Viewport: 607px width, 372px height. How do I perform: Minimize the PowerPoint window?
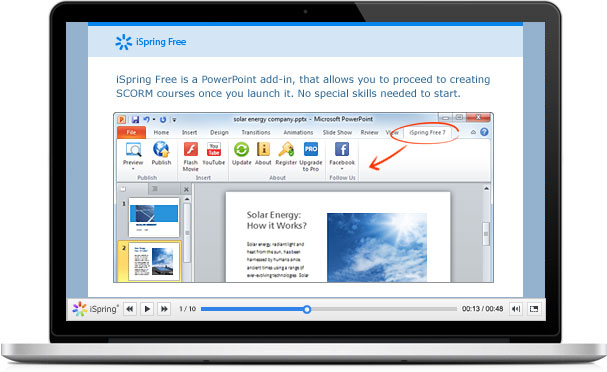tap(445, 117)
